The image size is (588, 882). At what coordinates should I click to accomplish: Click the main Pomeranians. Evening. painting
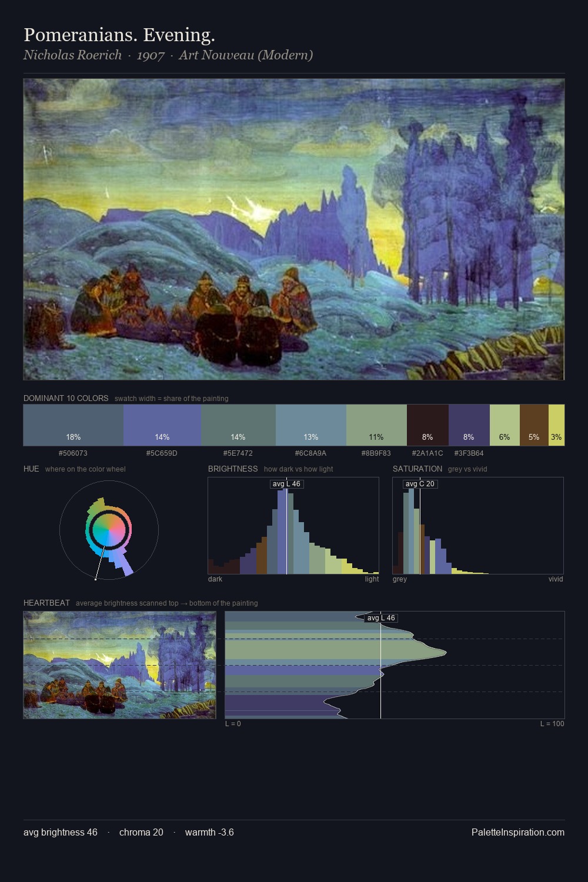[x=294, y=229]
